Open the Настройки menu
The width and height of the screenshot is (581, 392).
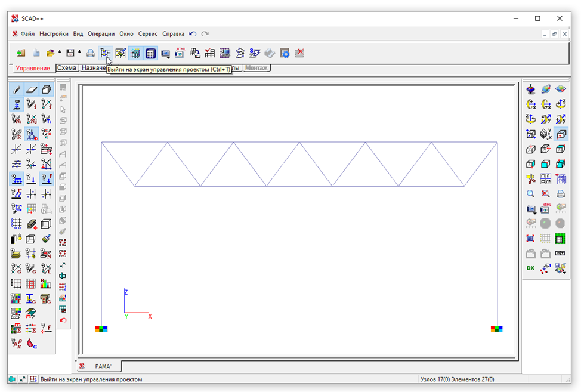pyautogui.click(x=54, y=34)
